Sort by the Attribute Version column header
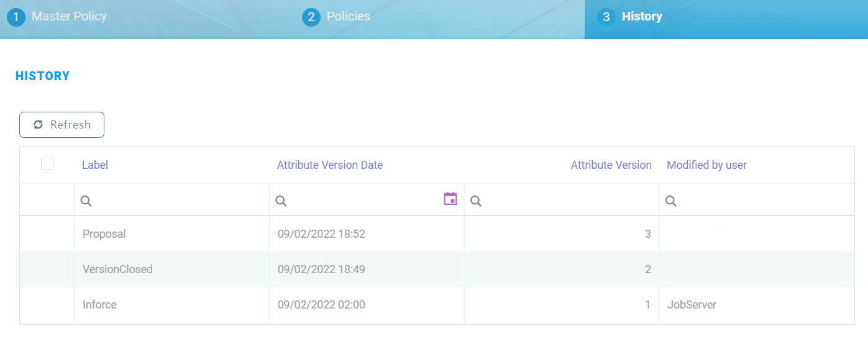Viewport: 868px width, 347px height. coord(611,165)
